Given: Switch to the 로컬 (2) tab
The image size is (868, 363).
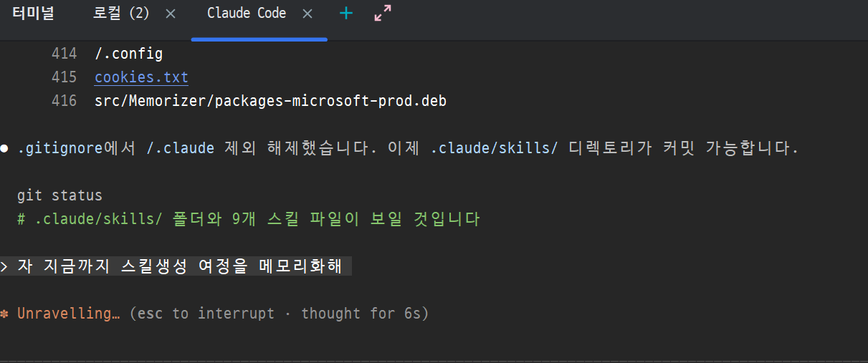Looking at the screenshot, I should (121, 14).
